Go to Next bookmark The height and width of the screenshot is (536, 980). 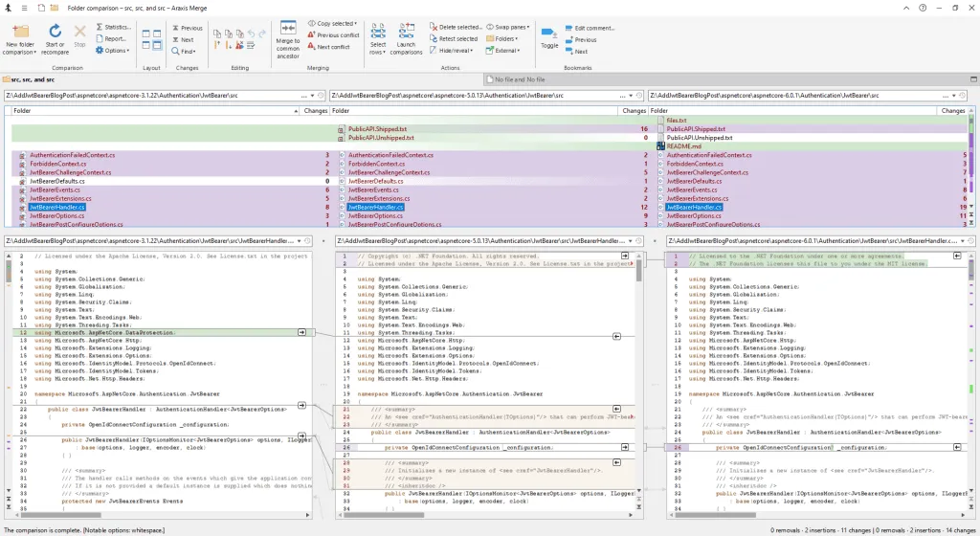(x=576, y=52)
